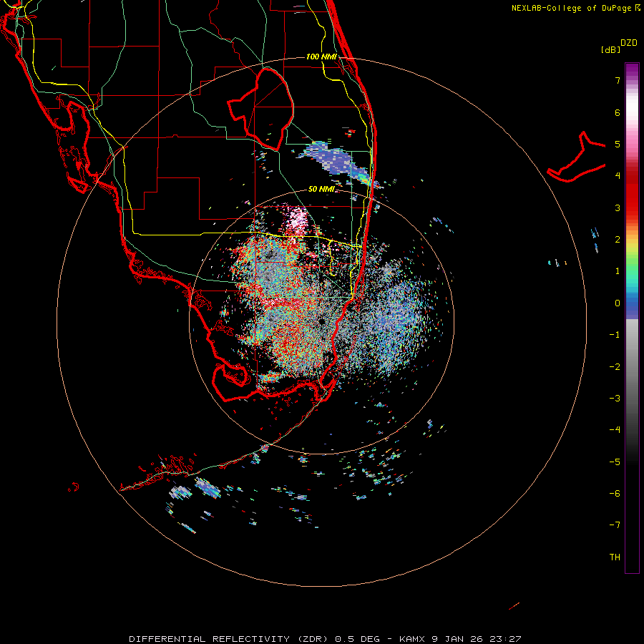
Task: Click the -2 dB scale label
Action: (615, 366)
